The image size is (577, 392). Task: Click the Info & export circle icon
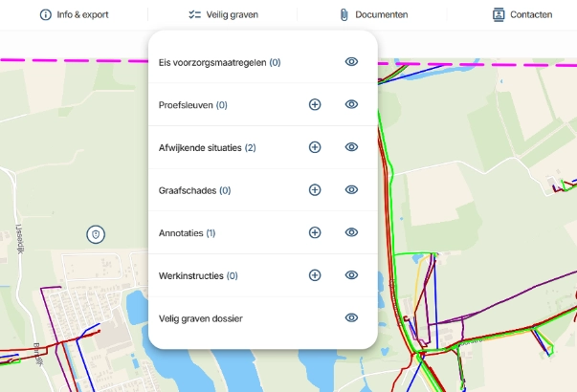46,14
